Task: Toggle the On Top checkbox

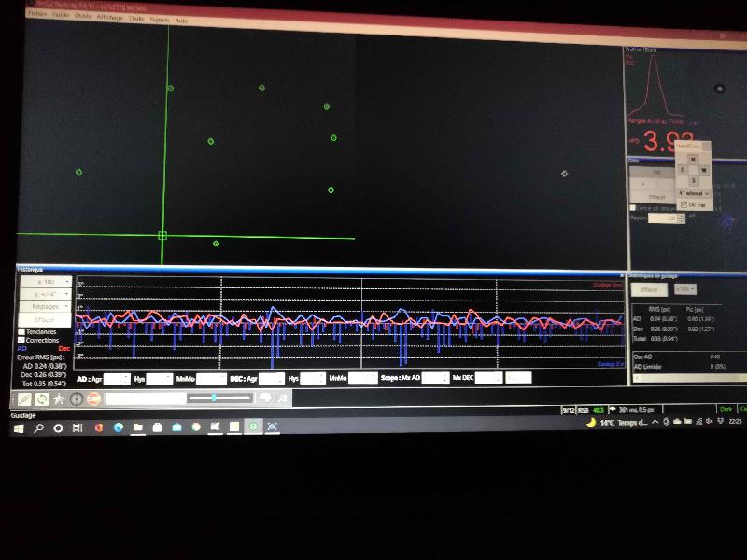Action: pos(684,204)
